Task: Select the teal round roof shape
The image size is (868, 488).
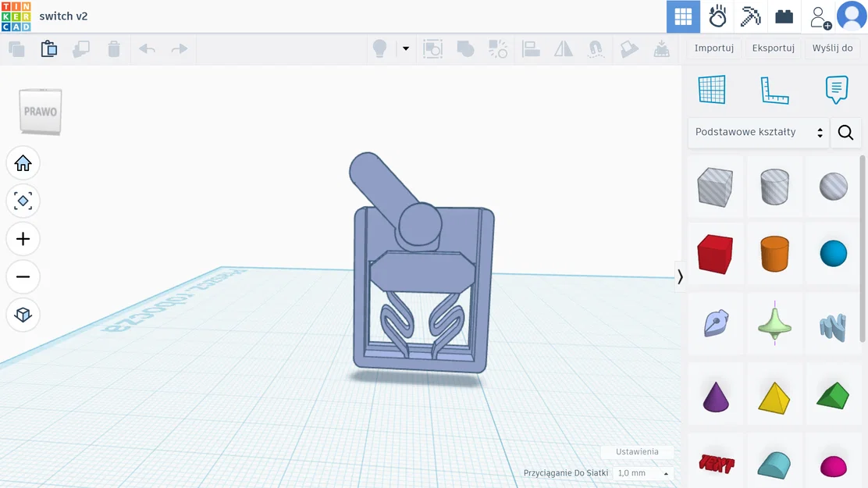Action: coord(774,465)
